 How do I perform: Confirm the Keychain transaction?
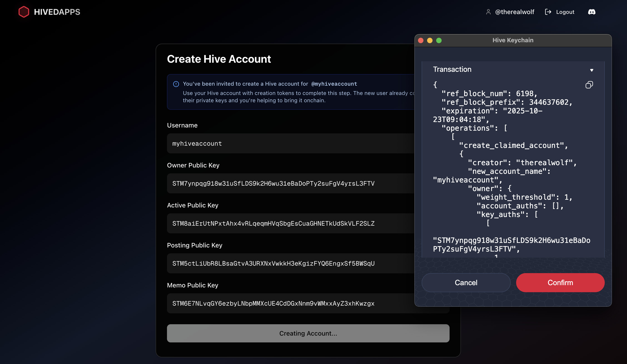coord(560,283)
